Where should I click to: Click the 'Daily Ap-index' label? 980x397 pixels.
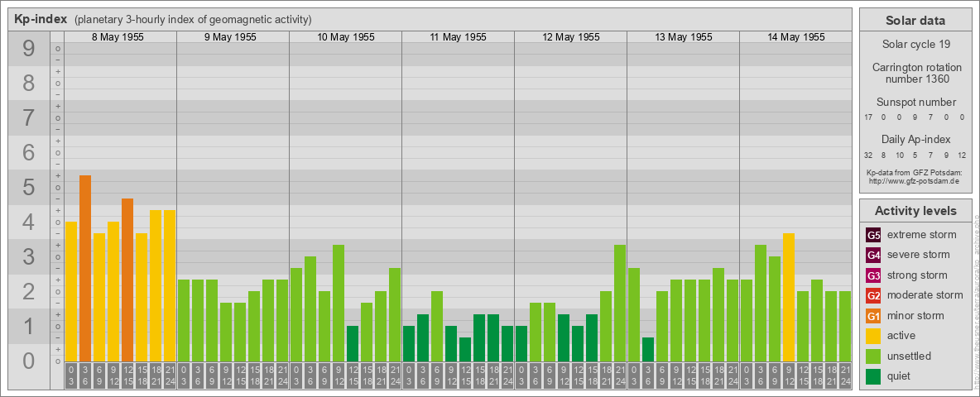coord(915,139)
